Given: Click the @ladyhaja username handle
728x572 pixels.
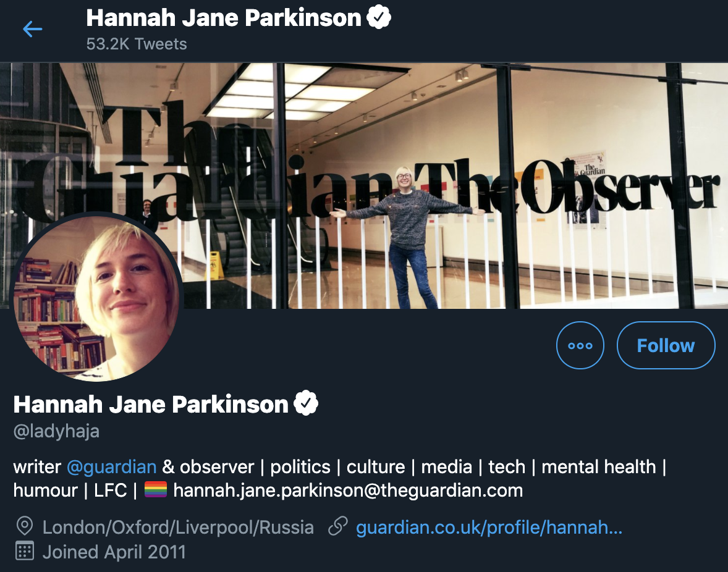Looking at the screenshot, I should point(56,431).
